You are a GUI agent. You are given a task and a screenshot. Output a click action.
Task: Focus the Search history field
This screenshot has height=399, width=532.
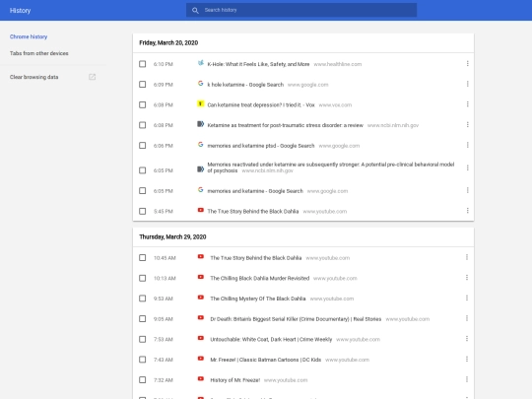301,10
